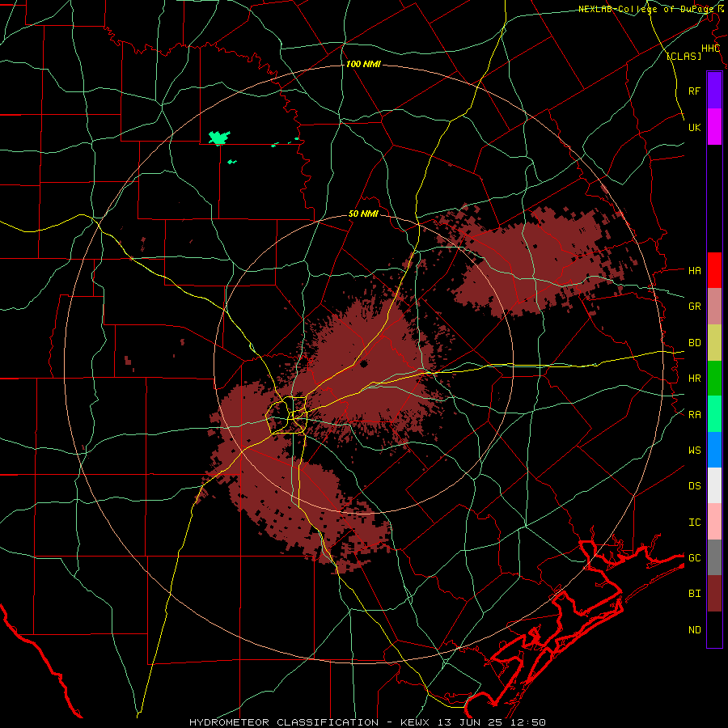Click the red HA legend color swatch
Screen dimensions: 728x728
[714, 270]
